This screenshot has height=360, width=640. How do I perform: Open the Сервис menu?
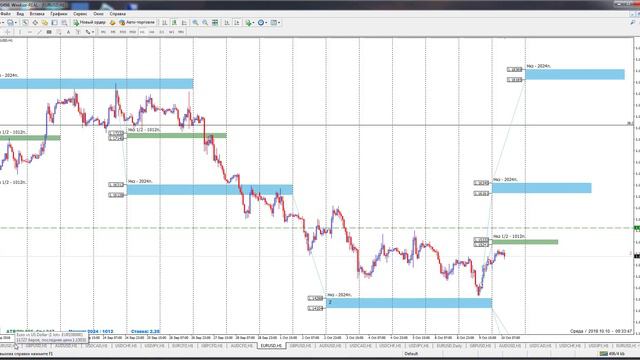80,13
